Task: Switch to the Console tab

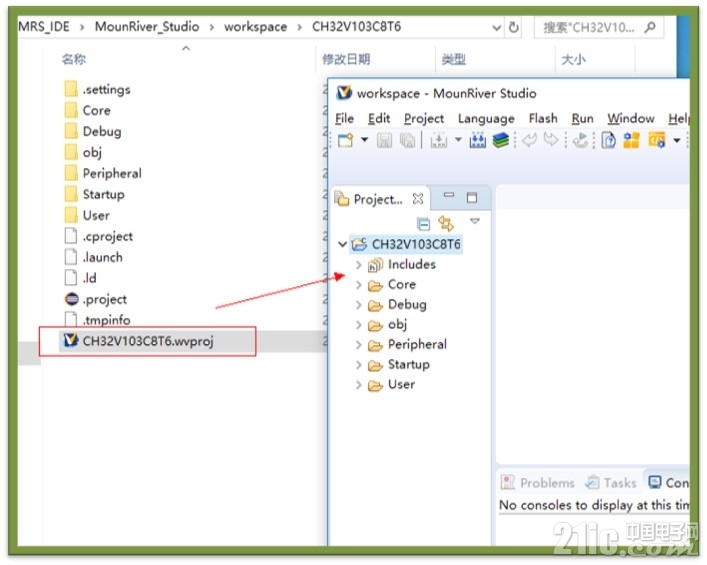Action: click(x=668, y=483)
